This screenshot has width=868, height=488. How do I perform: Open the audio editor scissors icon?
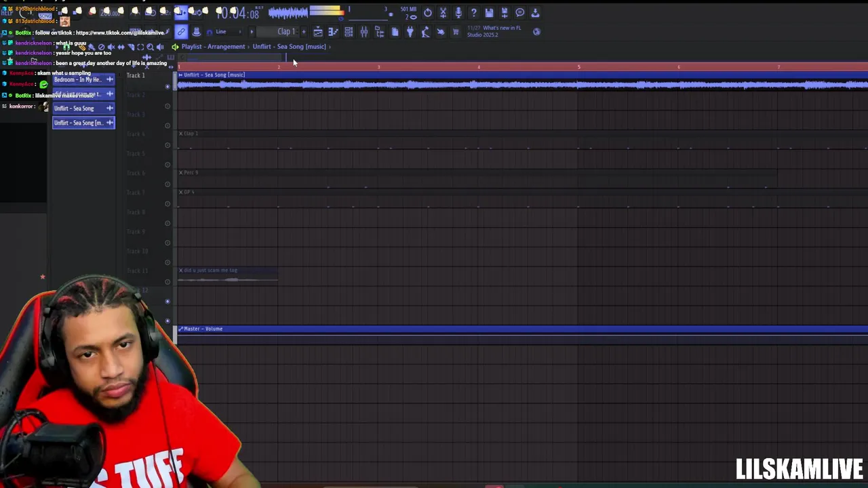(x=443, y=13)
